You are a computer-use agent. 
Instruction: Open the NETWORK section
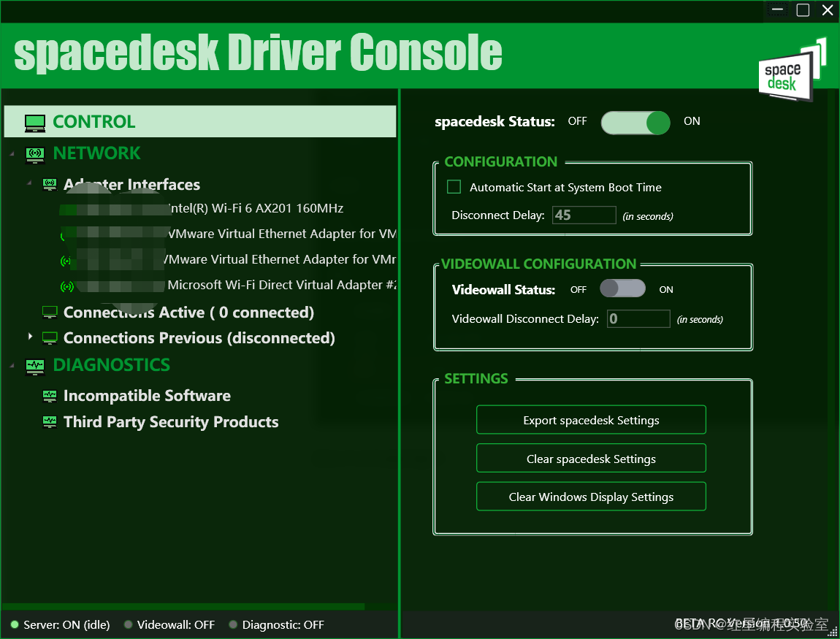(x=96, y=153)
